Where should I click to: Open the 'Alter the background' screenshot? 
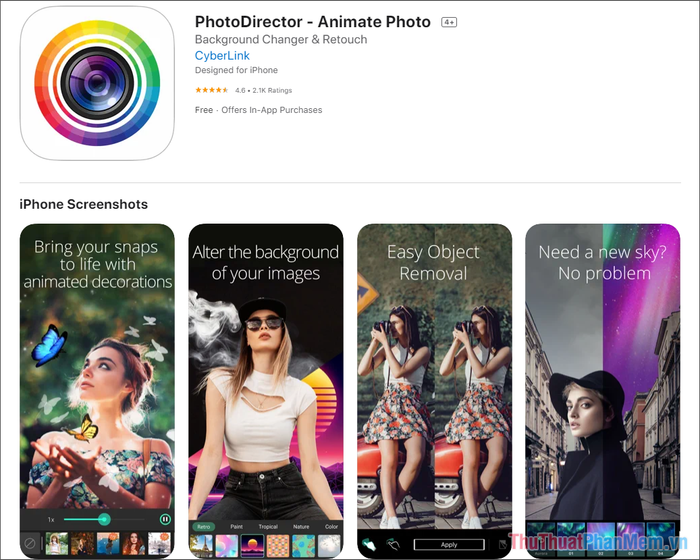tap(266, 391)
